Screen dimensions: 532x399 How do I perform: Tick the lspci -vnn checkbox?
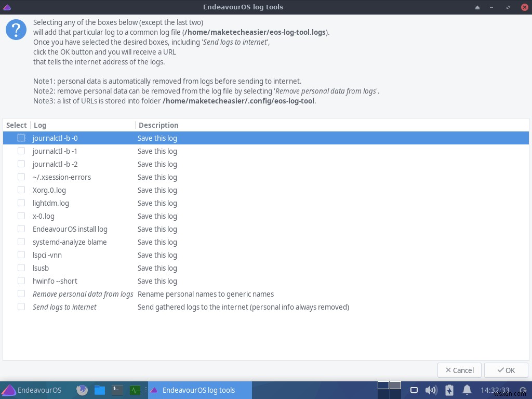pos(21,255)
